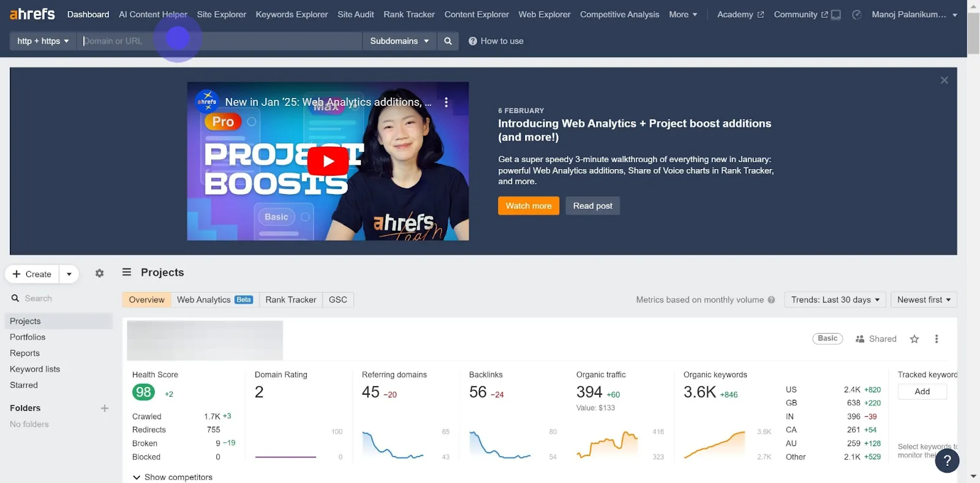980x483 pixels.
Task: Switch to the GSC tab
Action: pos(338,300)
